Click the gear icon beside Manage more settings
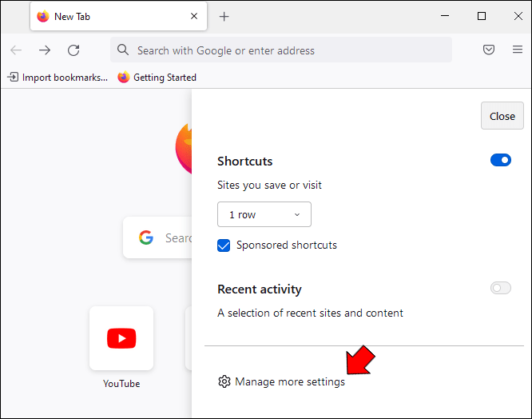532x419 pixels. (224, 382)
